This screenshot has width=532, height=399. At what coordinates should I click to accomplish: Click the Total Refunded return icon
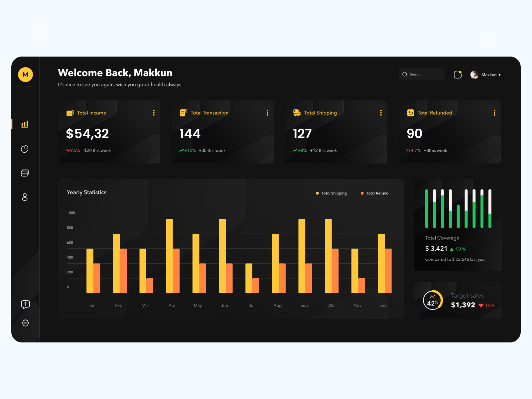pyautogui.click(x=411, y=113)
